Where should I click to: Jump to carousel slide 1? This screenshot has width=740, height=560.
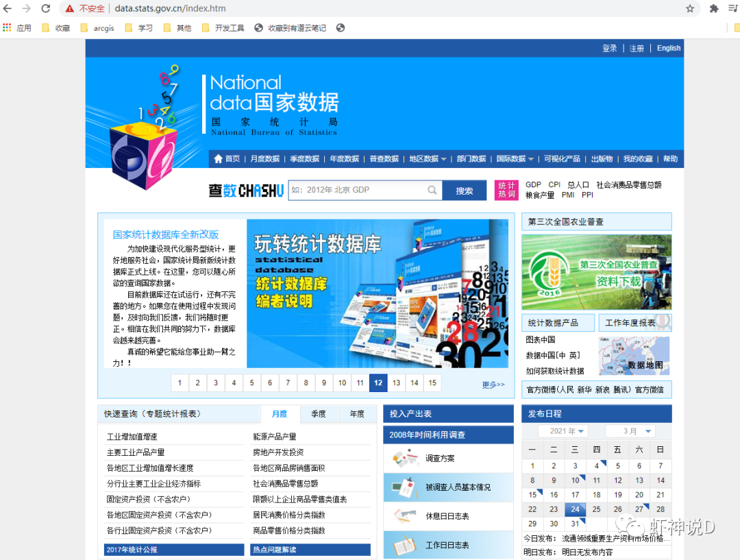[180, 383]
